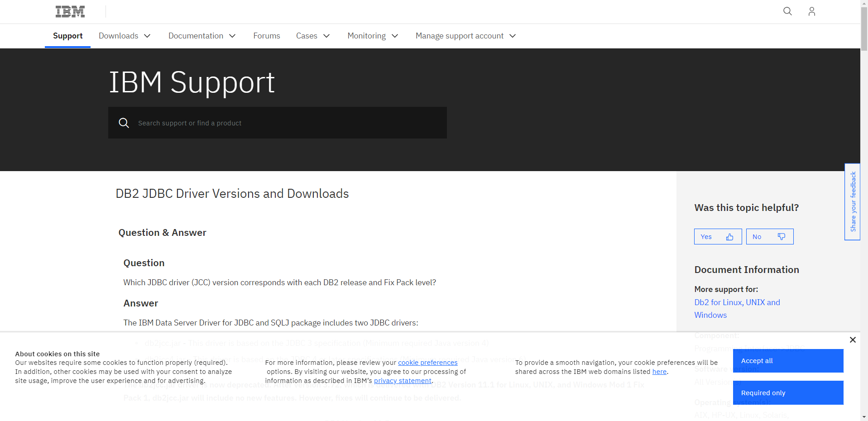Open the Monitoring menu item
868x421 pixels.
(367, 36)
